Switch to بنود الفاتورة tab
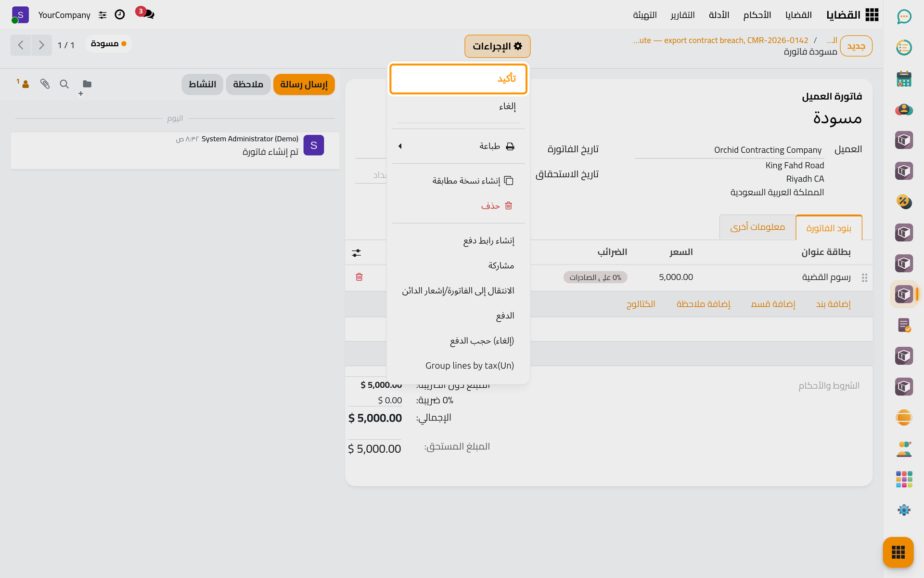This screenshot has width=924, height=578. [829, 228]
